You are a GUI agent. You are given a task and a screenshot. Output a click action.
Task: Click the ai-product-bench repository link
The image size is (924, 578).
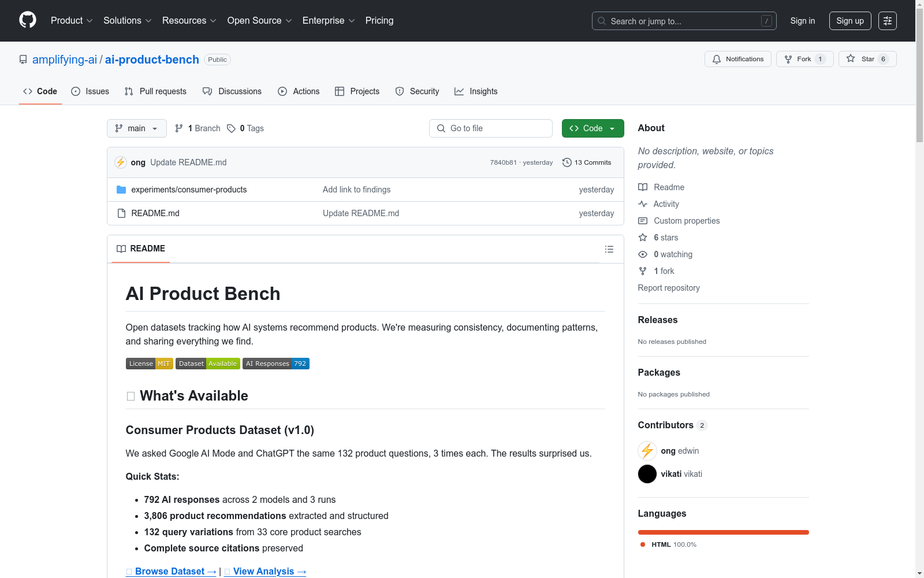coord(152,60)
